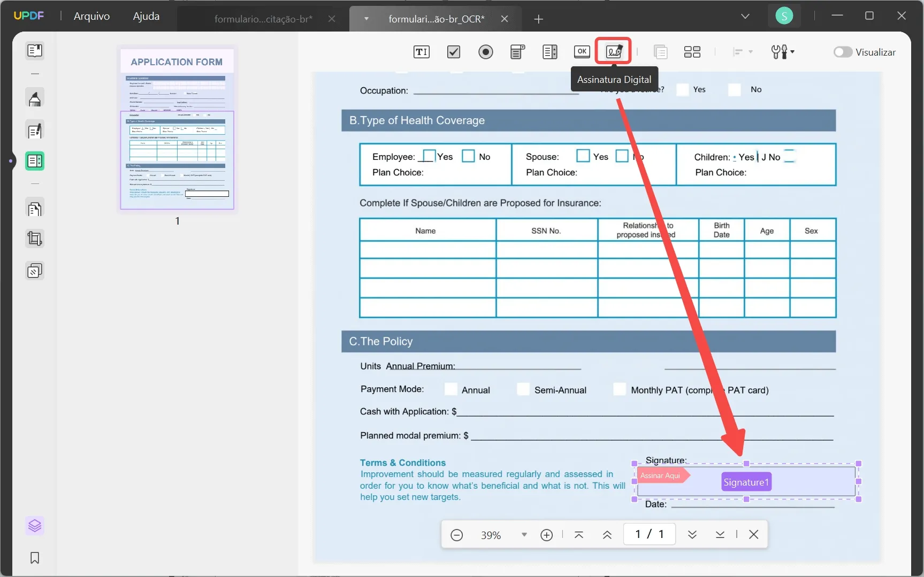Screen dimensions: 924x577
Task: Open the Arquivo menu
Action: [x=91, y=16]
